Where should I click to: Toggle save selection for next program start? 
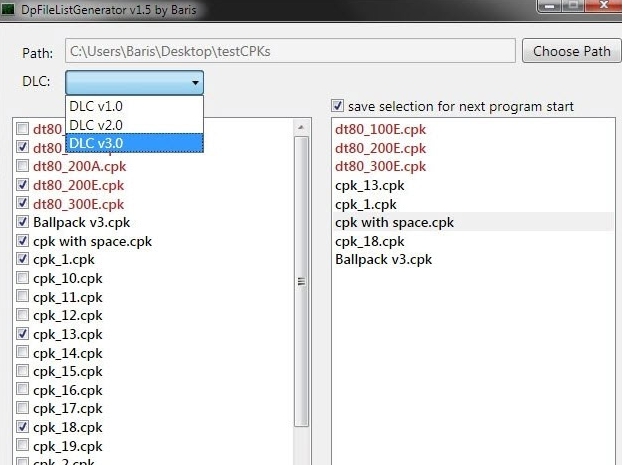[x=338, y=106]
